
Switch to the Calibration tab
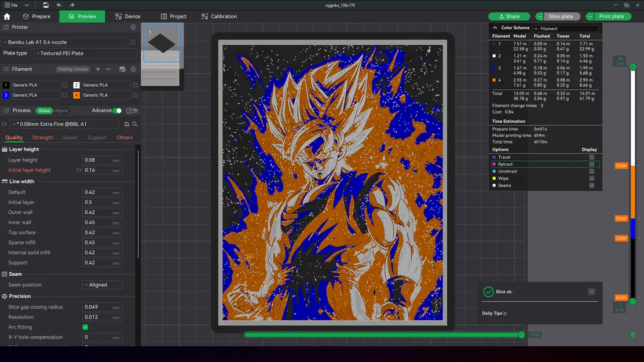219,16
